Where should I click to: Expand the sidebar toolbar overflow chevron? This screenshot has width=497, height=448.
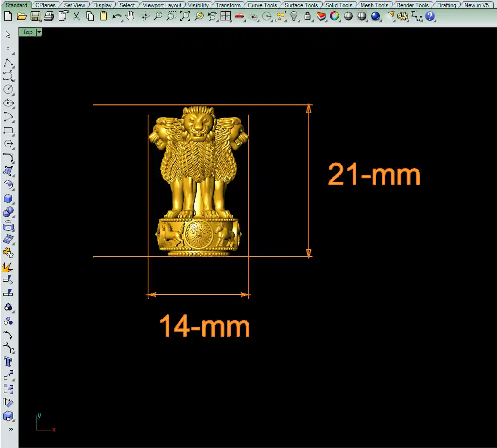(11, 429)
